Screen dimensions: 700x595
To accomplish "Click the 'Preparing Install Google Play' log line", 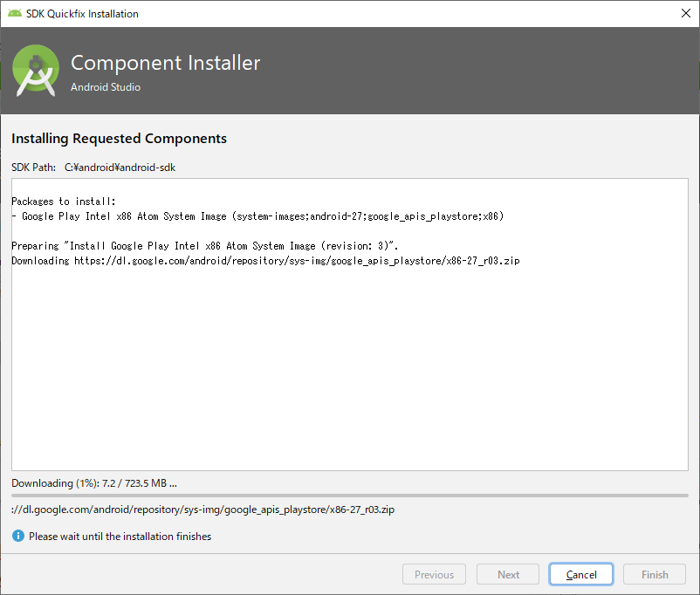I will click(205, 246).
